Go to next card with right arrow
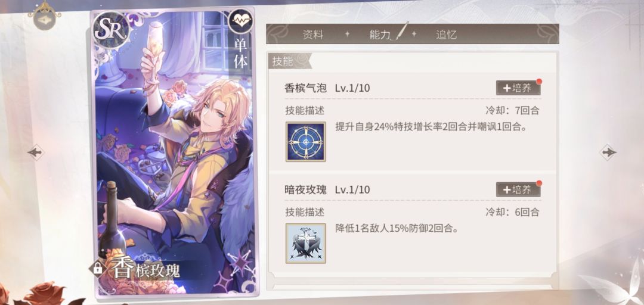Viewport: 644px width, 305px height. pyautogui.click(x=608, y=152)
